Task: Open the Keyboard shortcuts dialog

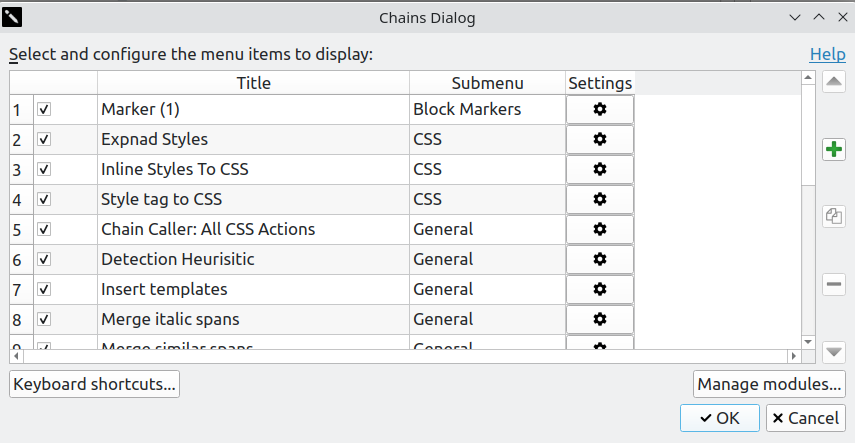Action: click(95, 384)
